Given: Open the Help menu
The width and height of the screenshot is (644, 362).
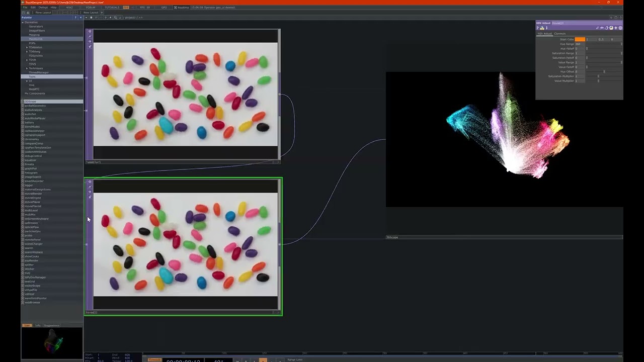Looking at the screenshot, I should click(53, 8).
